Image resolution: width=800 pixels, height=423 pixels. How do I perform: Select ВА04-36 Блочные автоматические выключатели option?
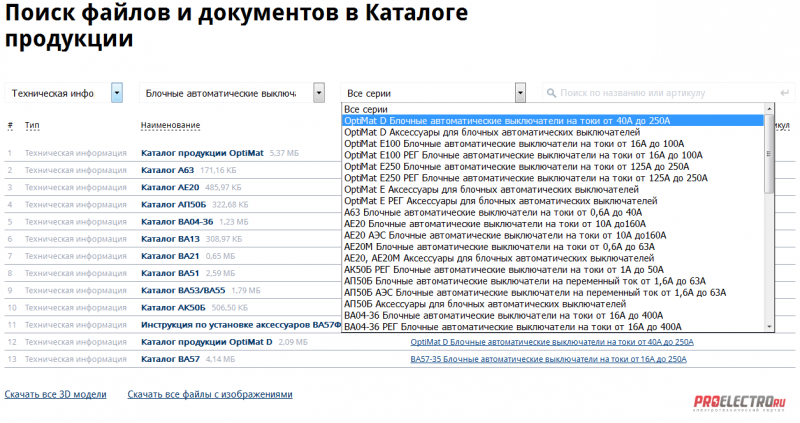(553, 315)
